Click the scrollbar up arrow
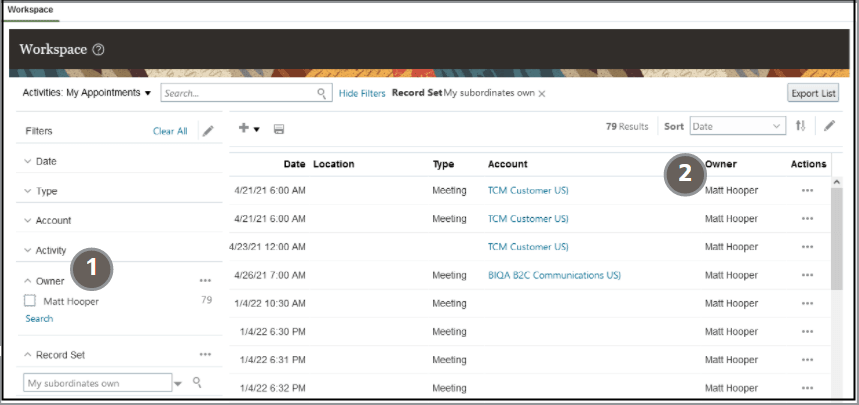 (x=836, y=181)
